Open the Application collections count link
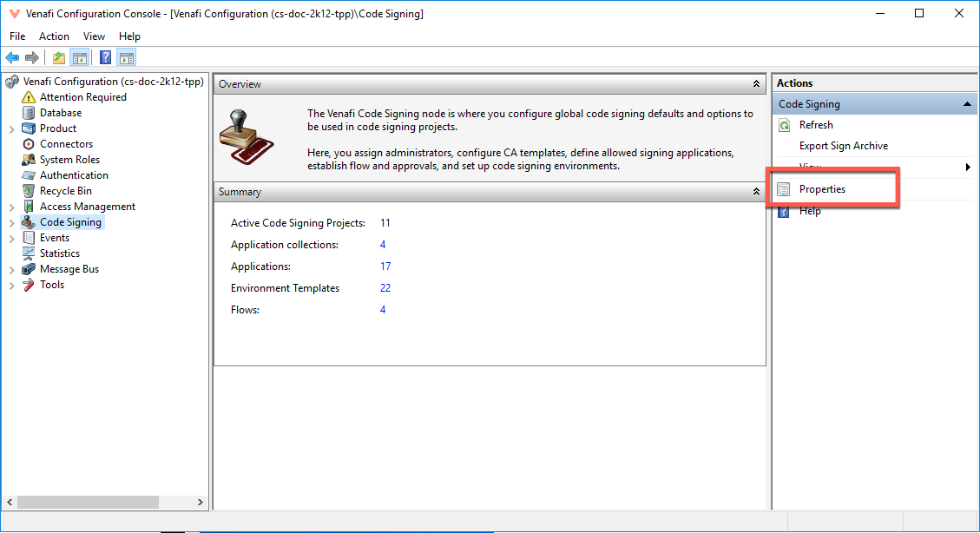 pyautogui.click(x=383, y=245)
